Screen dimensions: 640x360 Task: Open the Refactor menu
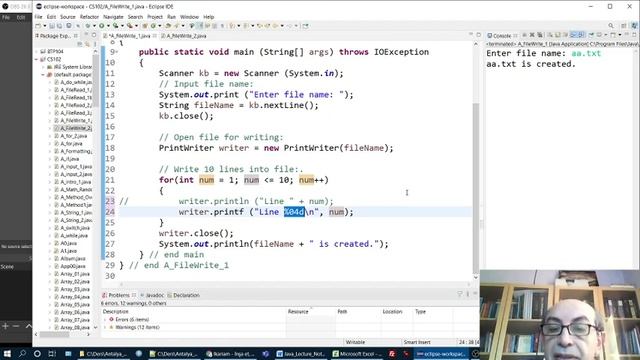click(89, 17)
